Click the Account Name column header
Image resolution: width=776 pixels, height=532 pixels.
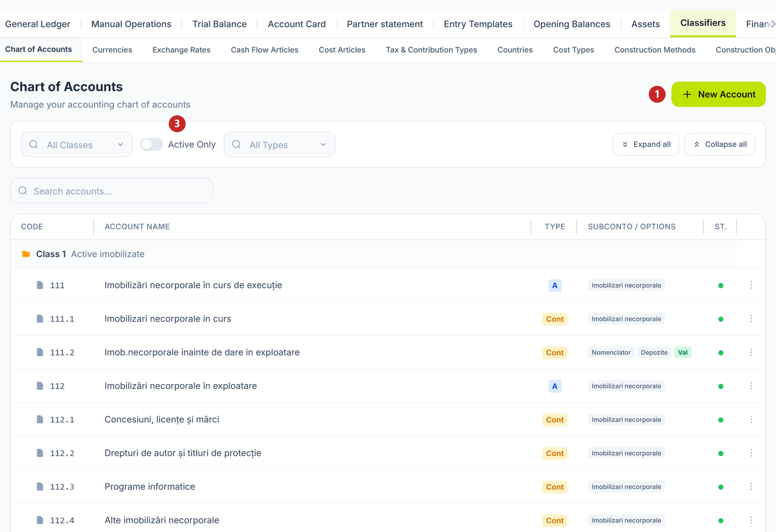click(137, 227)
